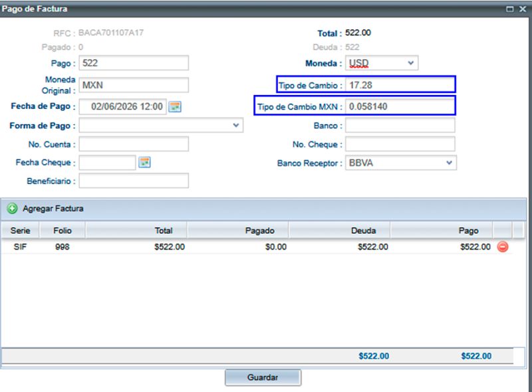The height and width of the screenshot is (392, 532).
Task: Click the No. Cuenta input field
Action: click(x=134, y=144)
